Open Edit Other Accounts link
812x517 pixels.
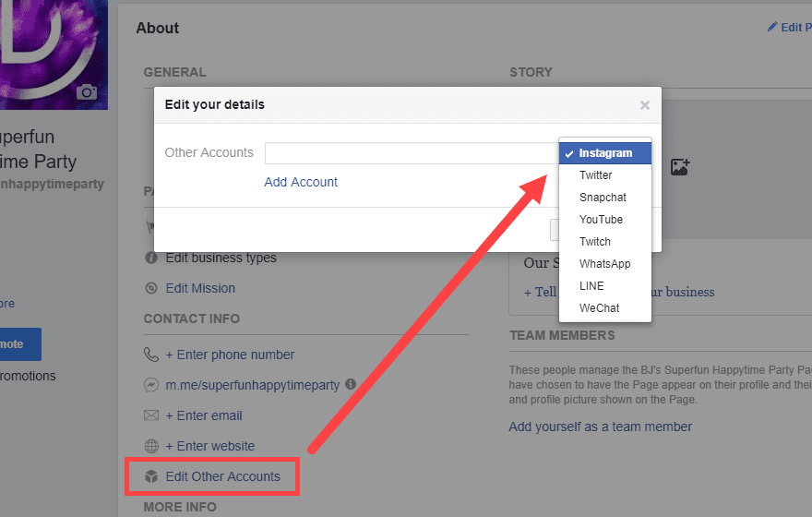[x=222, y=476]
